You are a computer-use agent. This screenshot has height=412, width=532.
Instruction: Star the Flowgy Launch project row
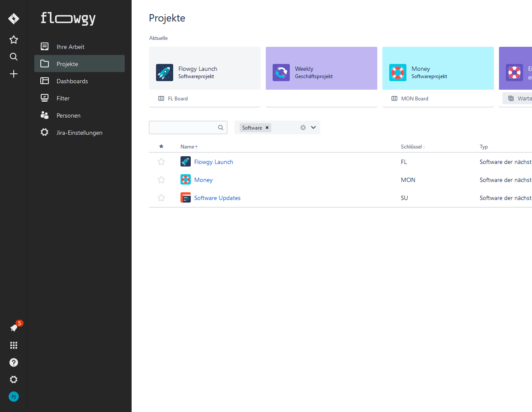pos(161,162)
